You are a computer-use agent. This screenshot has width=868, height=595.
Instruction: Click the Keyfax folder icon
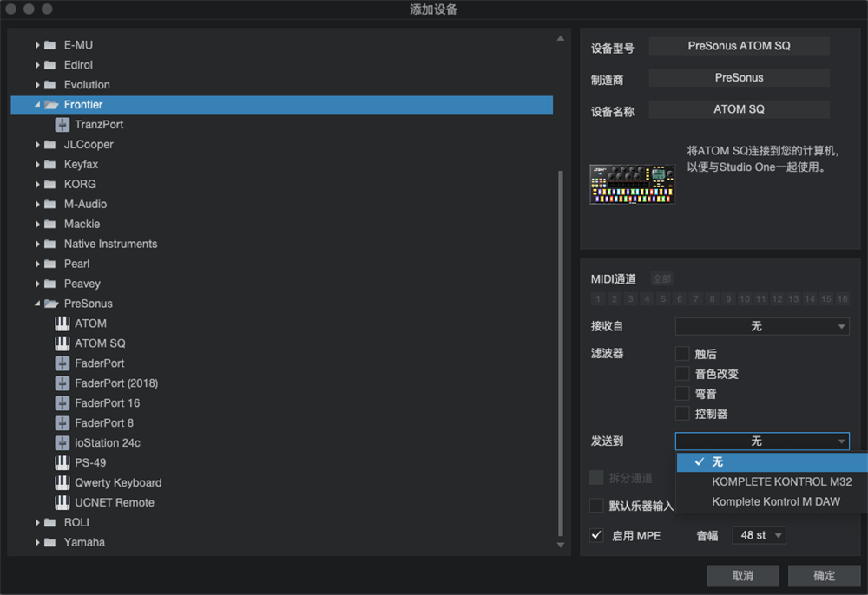point(49,164)
